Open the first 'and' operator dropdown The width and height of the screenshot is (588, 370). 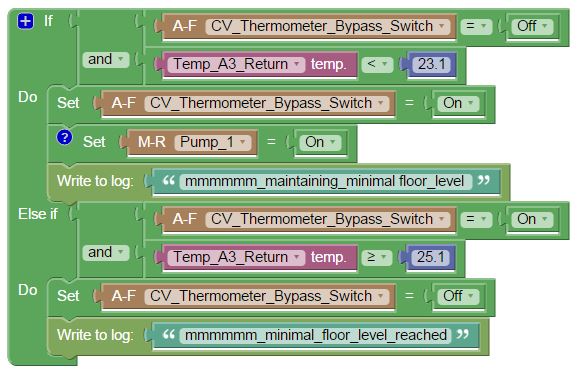106,59
